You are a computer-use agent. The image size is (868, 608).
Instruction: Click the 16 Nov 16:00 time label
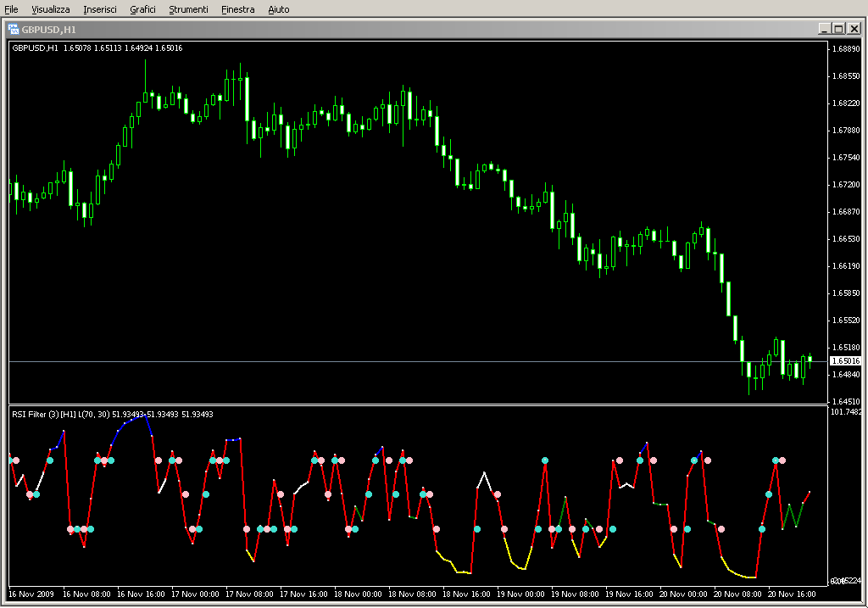pyautogui.click(x=141, y=594)
